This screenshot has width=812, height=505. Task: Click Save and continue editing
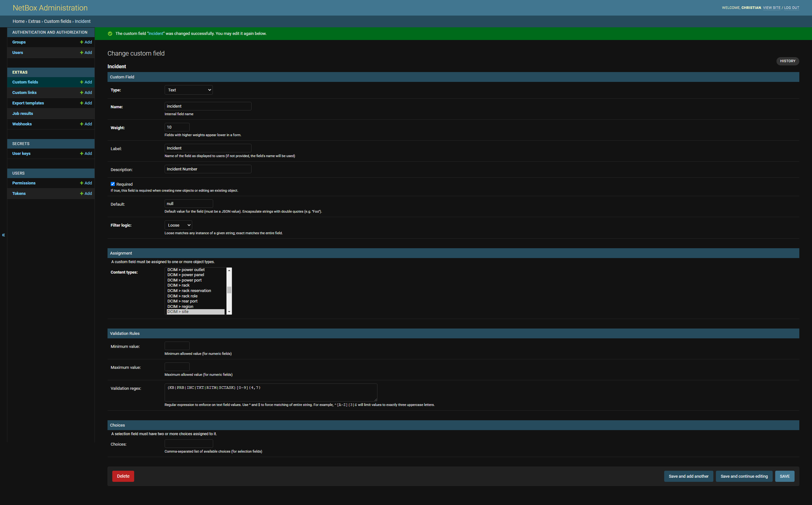point(744,476)
